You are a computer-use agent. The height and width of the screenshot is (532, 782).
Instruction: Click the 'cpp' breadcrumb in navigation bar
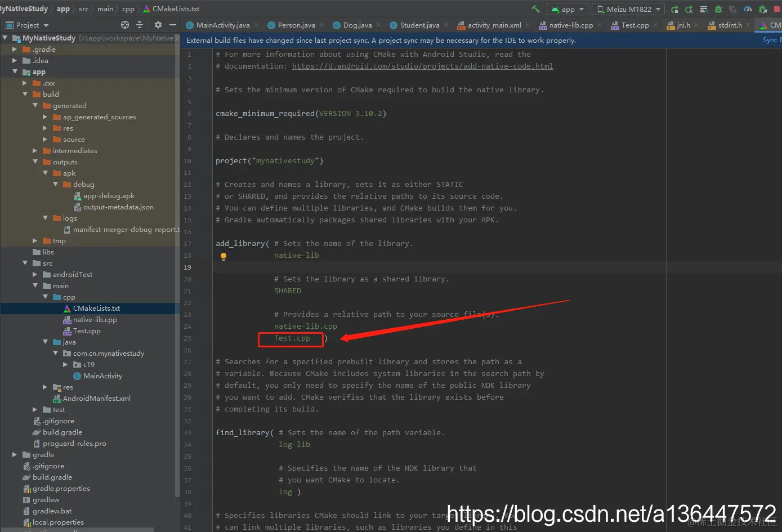pyautogui.click(x=128, y=8)
